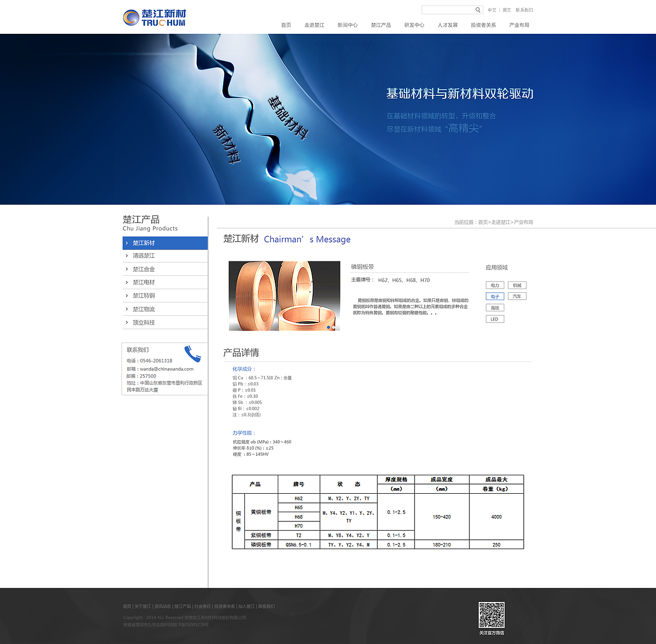This screenshot has height=644, width=656.
Task: Select 楚江电材 in the sidebar
Action: point(165,283)
